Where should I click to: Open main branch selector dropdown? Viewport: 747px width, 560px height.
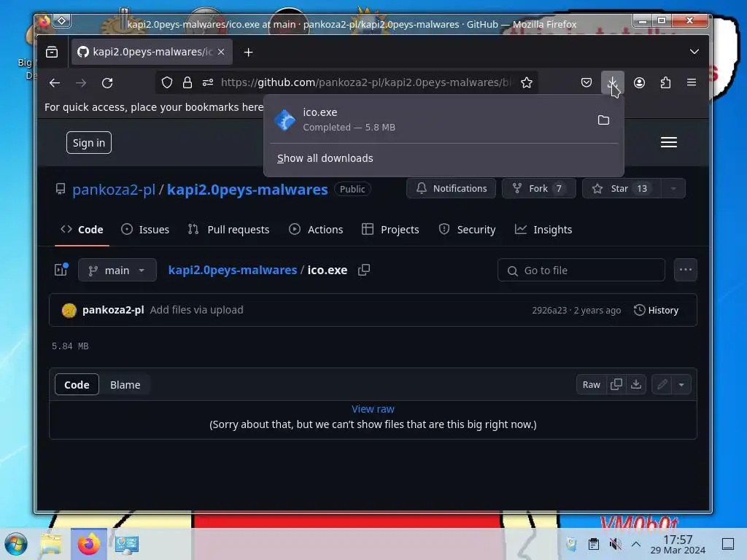pyautogui.click(x=117, y=270)
